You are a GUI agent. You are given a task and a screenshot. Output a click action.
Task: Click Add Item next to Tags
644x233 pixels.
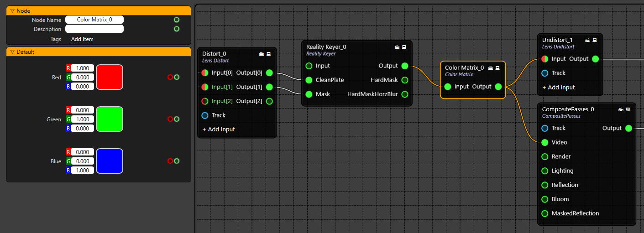(82, 39)
